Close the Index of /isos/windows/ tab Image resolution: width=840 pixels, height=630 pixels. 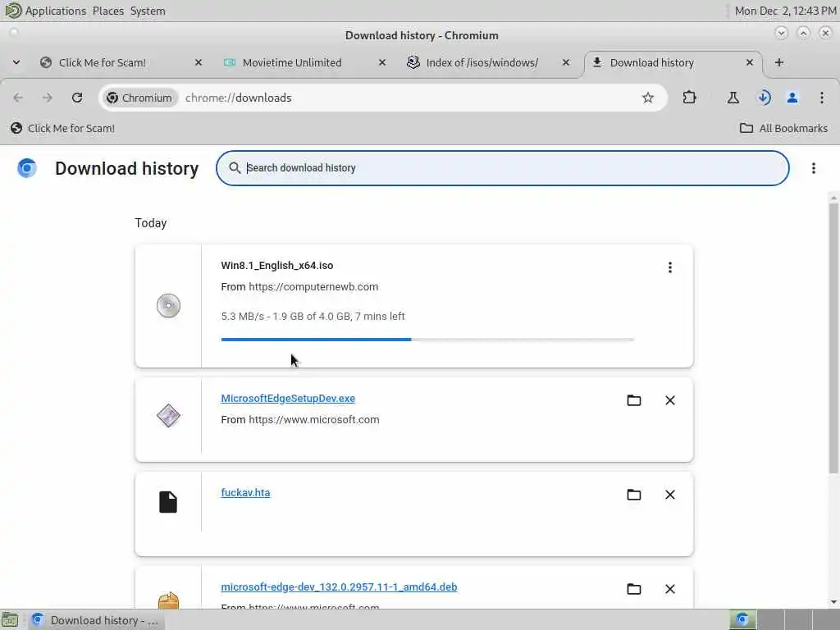pyautogui.click(x=566, y=62)
